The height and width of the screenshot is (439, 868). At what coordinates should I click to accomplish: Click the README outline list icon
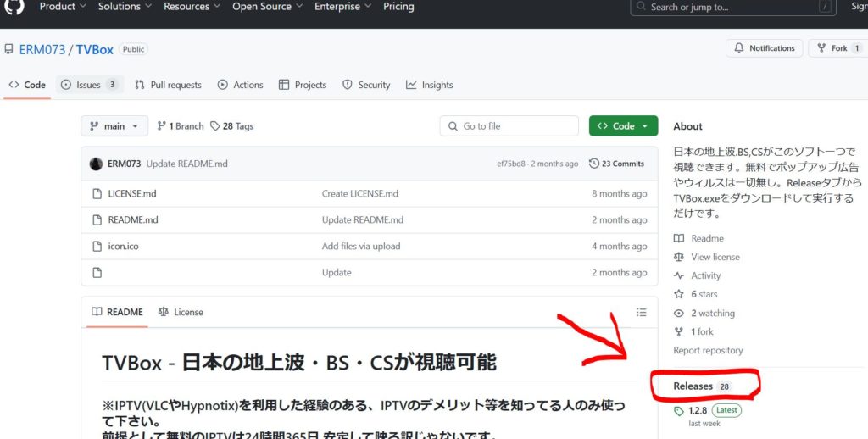tap(641, 312)
